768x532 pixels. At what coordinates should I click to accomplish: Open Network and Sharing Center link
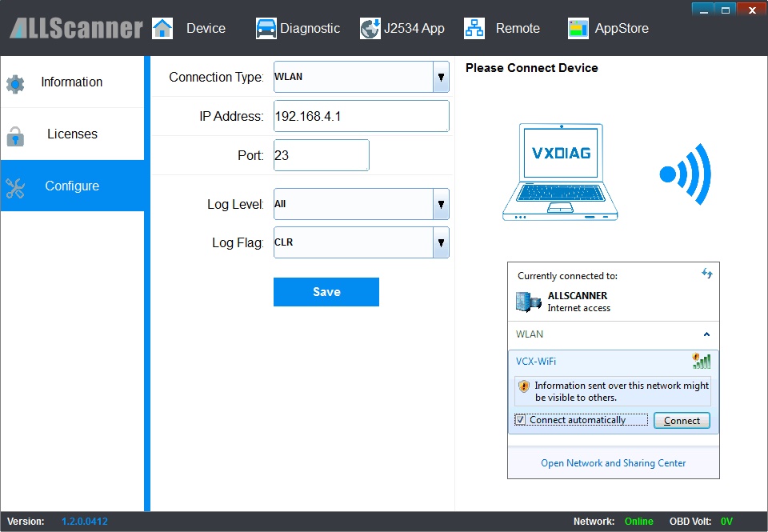coord(614,463)
